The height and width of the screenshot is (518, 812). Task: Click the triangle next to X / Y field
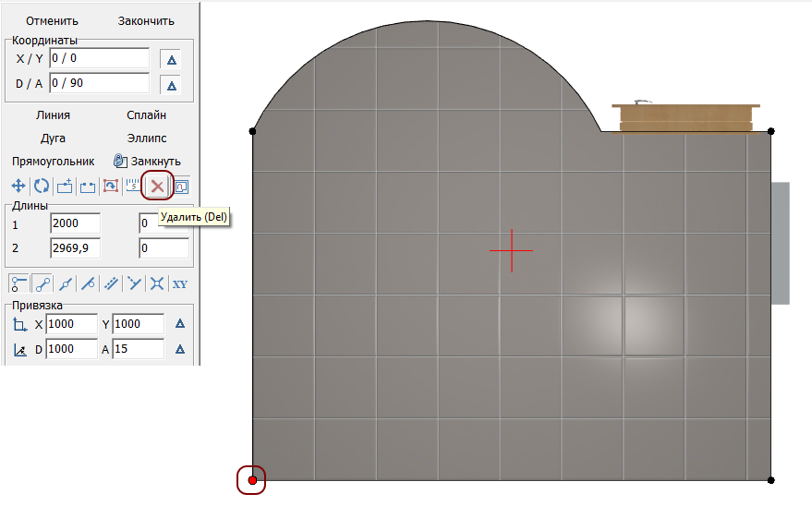pyautogui.click(x=171, y=59)
